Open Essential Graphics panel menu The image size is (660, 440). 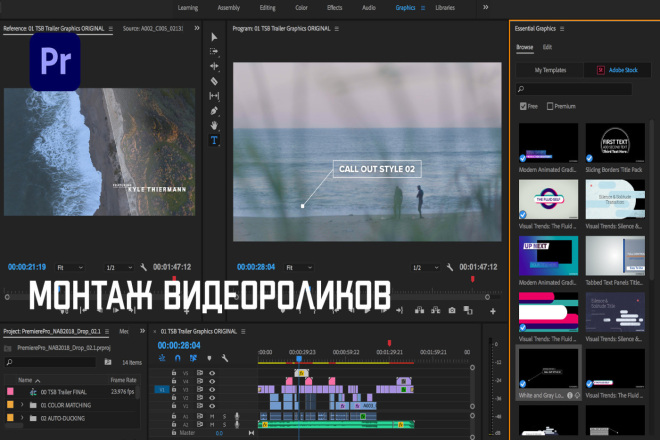(562, 29)
